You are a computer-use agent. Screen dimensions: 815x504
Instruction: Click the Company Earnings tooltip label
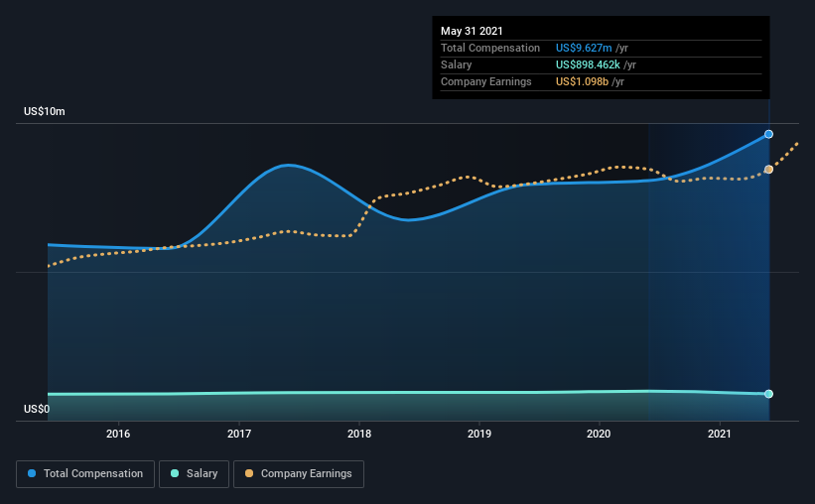486,81
